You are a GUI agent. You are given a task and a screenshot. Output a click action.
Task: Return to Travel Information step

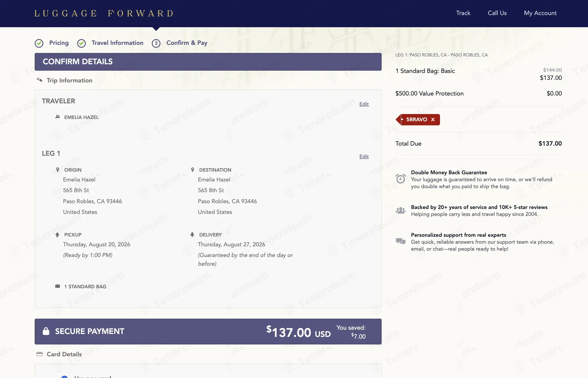(x=117, y=43)
